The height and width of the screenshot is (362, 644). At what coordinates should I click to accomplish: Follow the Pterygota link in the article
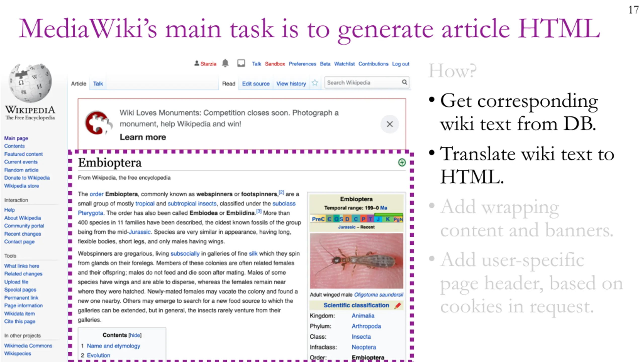91,213
